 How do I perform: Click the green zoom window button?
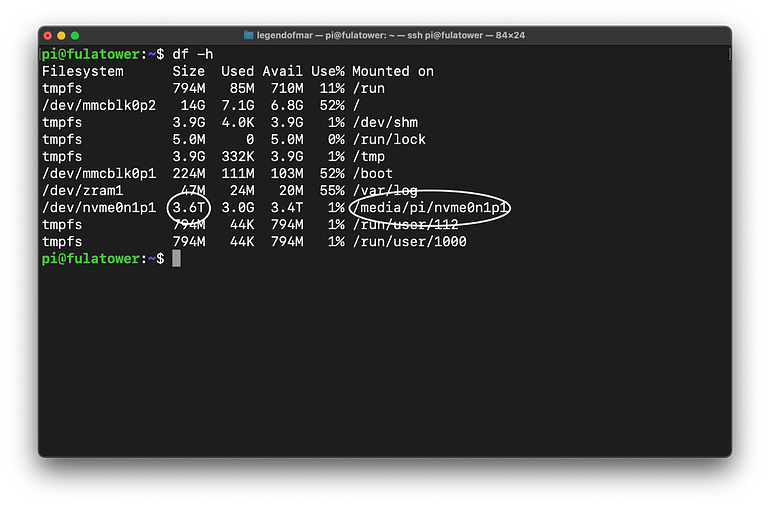pos(75,35)
